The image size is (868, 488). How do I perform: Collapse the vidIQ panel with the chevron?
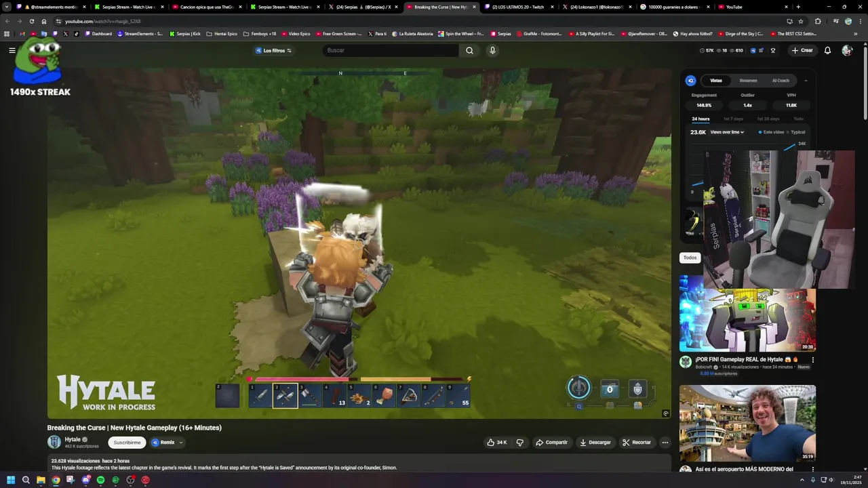pyautogui.click(x=806, y=81)
